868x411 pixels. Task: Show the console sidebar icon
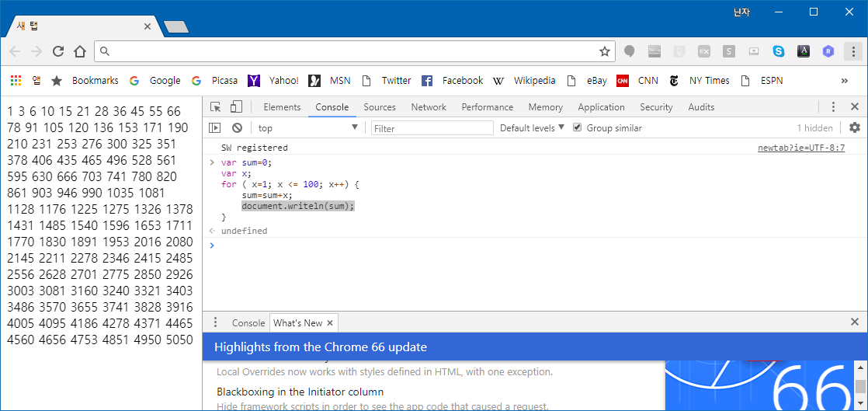click(215, 128)
